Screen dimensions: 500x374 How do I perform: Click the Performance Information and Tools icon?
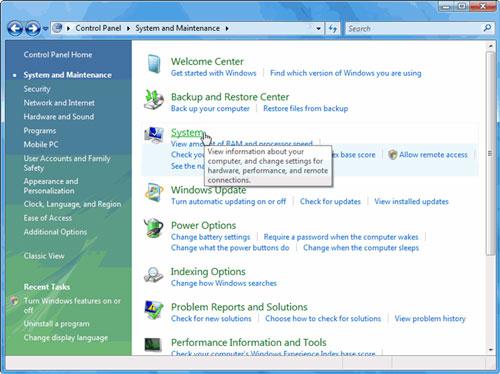click(153, 345)
